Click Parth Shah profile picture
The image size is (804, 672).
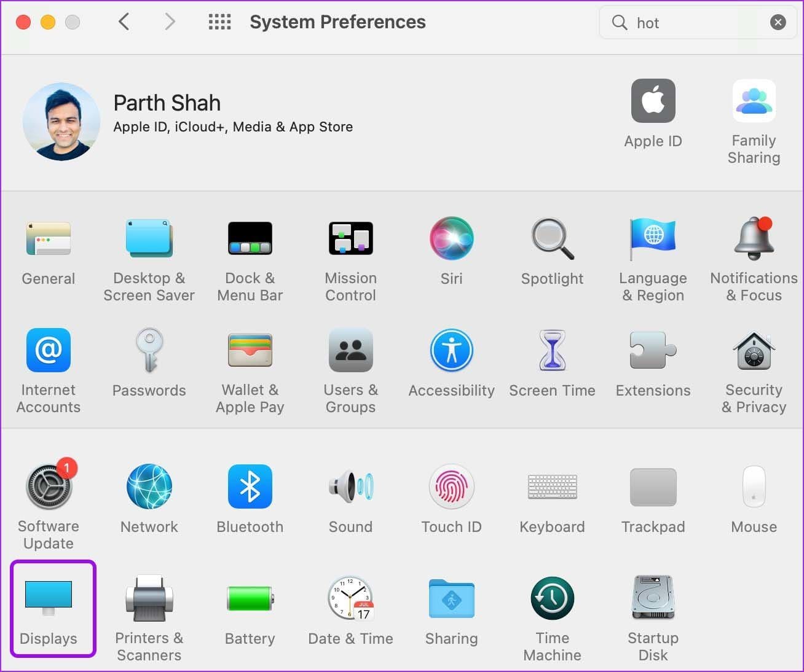(x=61, y=122)
